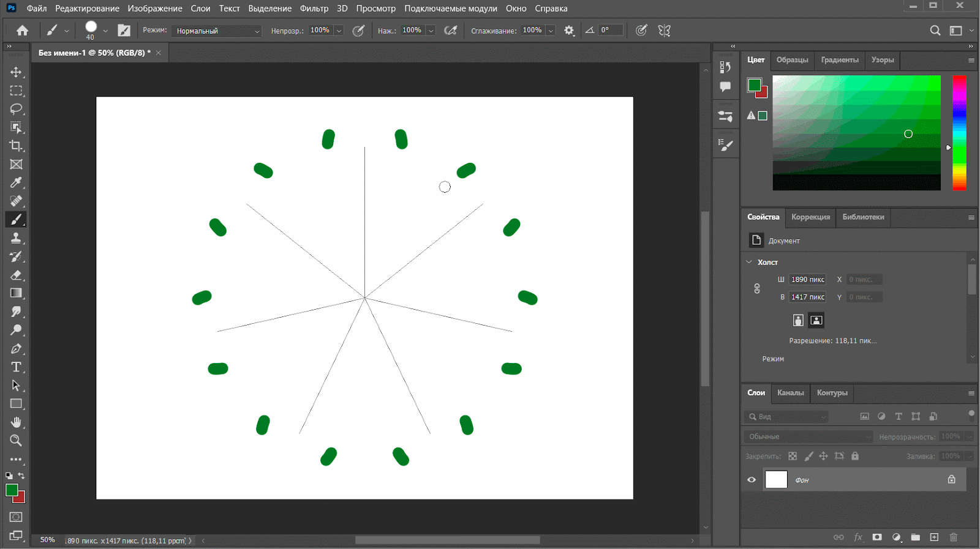The image size is (980, 549).
Task: Select the Rectangle shape tool
Action: click(16, 404)
